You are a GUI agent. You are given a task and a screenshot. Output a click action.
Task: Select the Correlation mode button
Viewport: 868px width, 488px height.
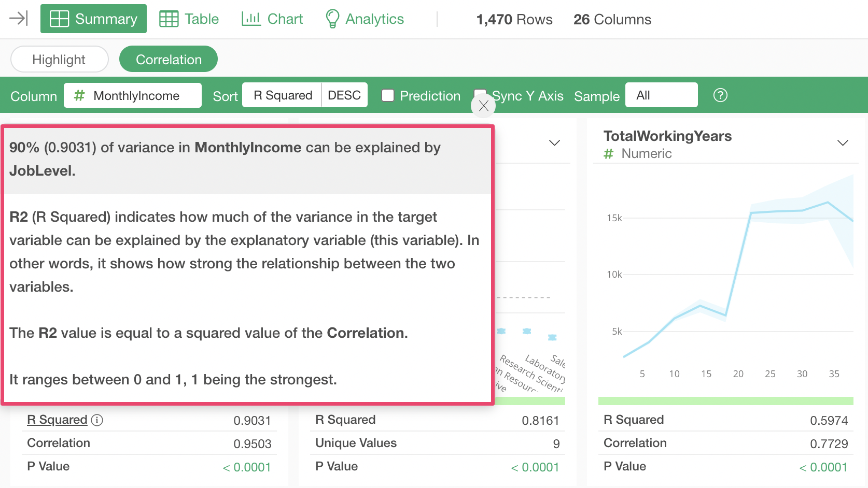click(169, 60)
